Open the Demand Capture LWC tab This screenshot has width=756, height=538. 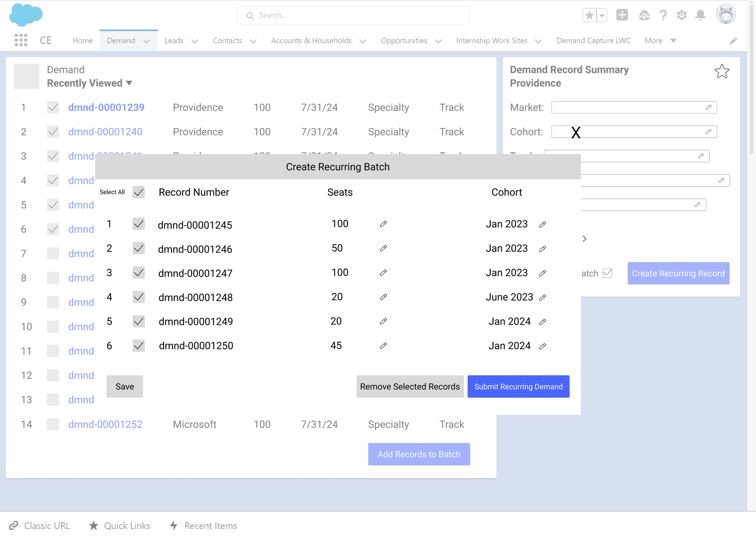tap(593, 41)
